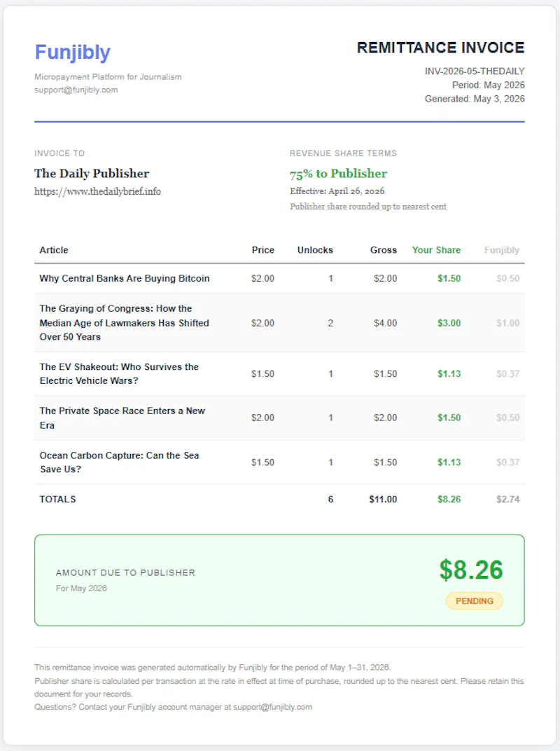Click the Unlocks column header
The width and height of the screenshot is (560, 751).
(x=315, y=250)
